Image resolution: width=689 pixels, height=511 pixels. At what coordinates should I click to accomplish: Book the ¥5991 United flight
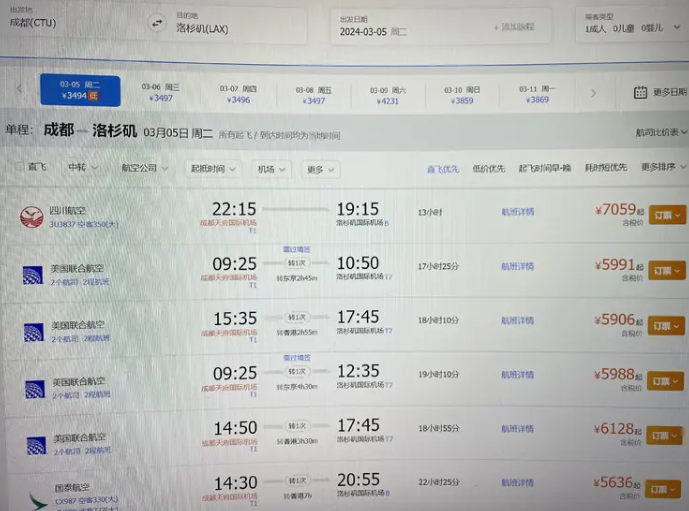(667, 271)
